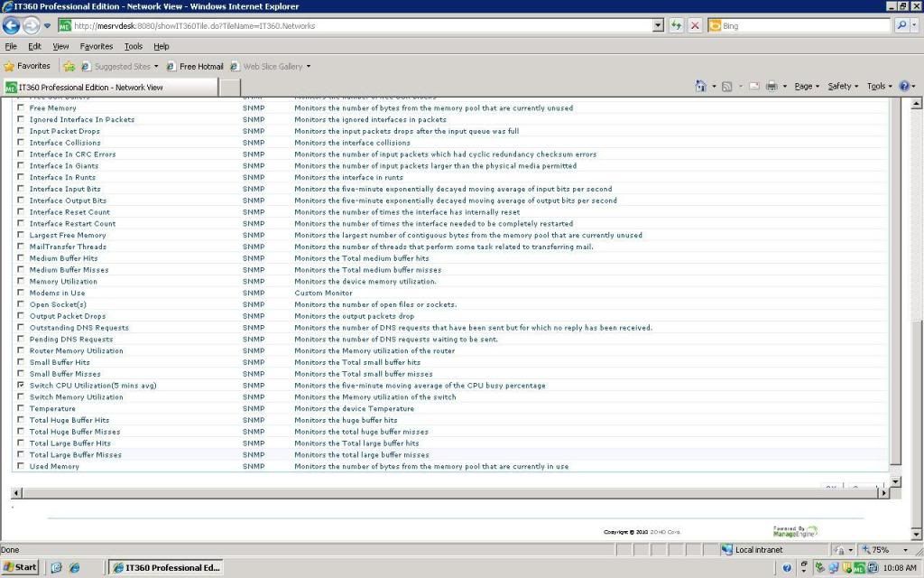Viewport: 924px width, 578px height.
Task: Open the Safety command button
Action: [843, 86]
